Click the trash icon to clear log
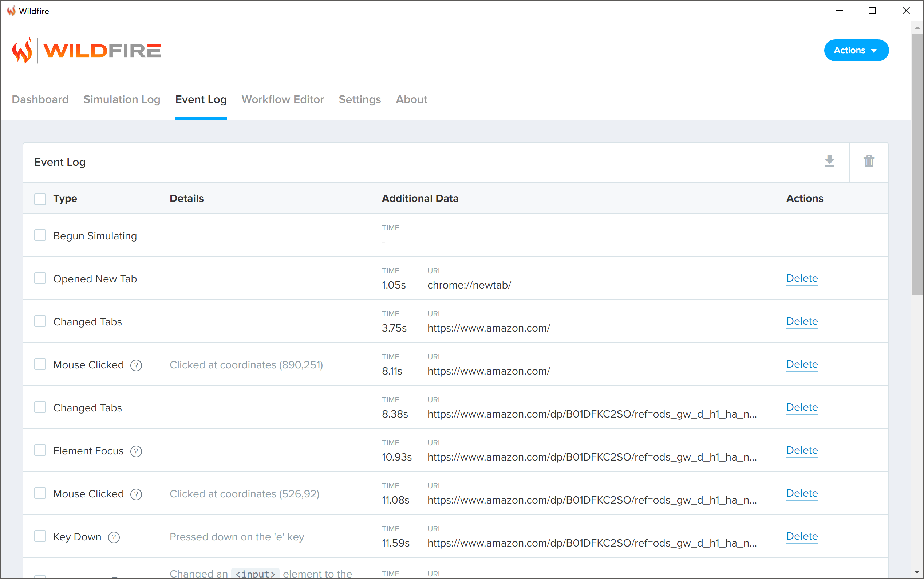This screenshot has height=579, width=924. [869, 161]
